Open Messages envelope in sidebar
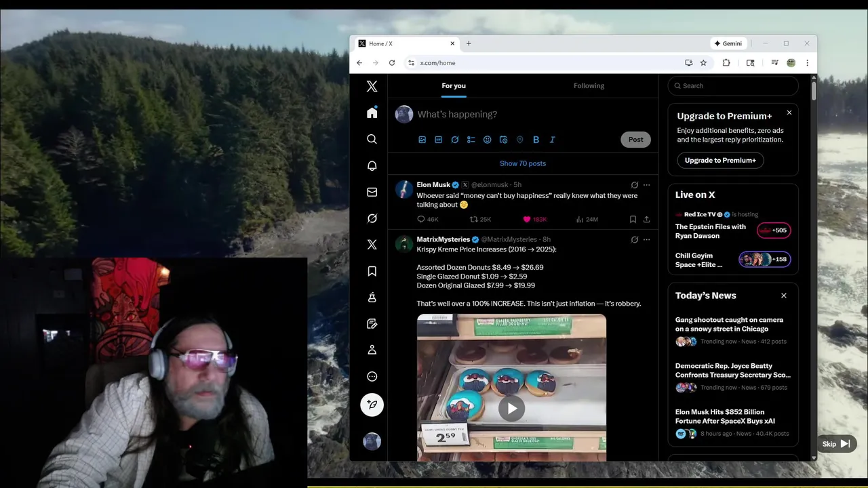This screenshot has width=868, height=488. click(372, 192)
